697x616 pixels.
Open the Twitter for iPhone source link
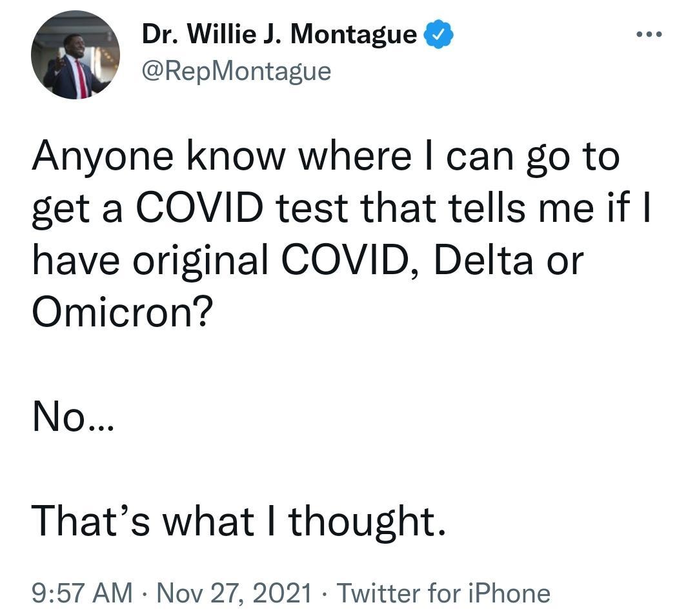[443, 593]
